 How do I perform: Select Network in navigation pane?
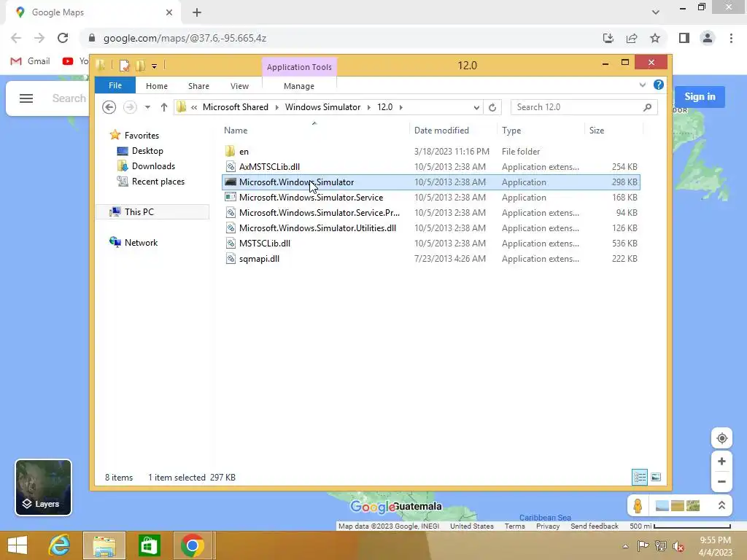[x=141, y=242]
